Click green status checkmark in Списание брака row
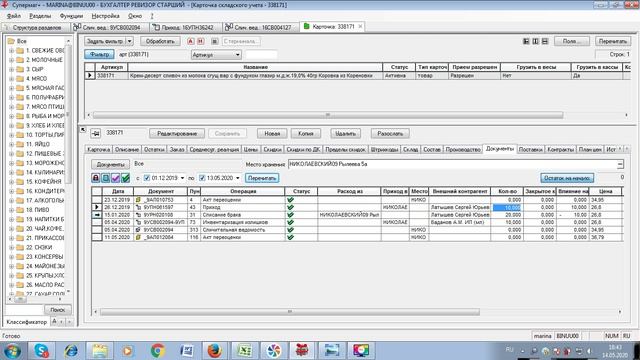Screen dimensions: 640x360 [290, 215]
